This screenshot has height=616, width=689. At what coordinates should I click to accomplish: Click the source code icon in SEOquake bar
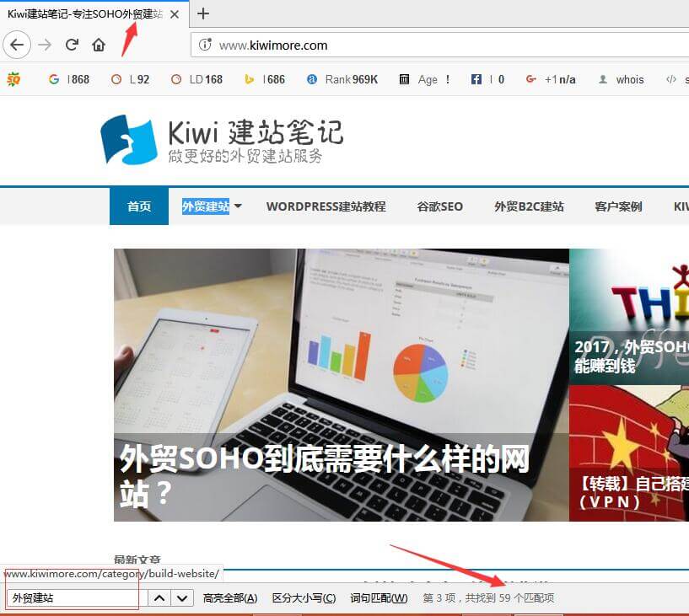(x=671, y=79)
